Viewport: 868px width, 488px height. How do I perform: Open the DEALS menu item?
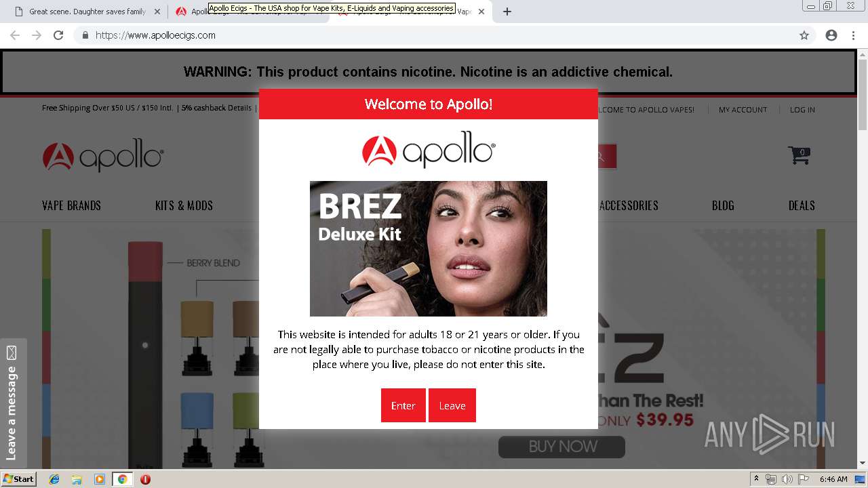tap(802, 205)
